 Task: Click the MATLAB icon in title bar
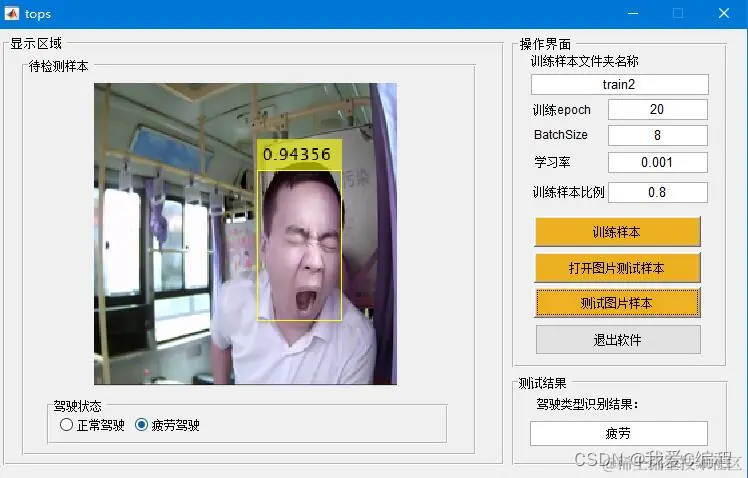[11, 14]
